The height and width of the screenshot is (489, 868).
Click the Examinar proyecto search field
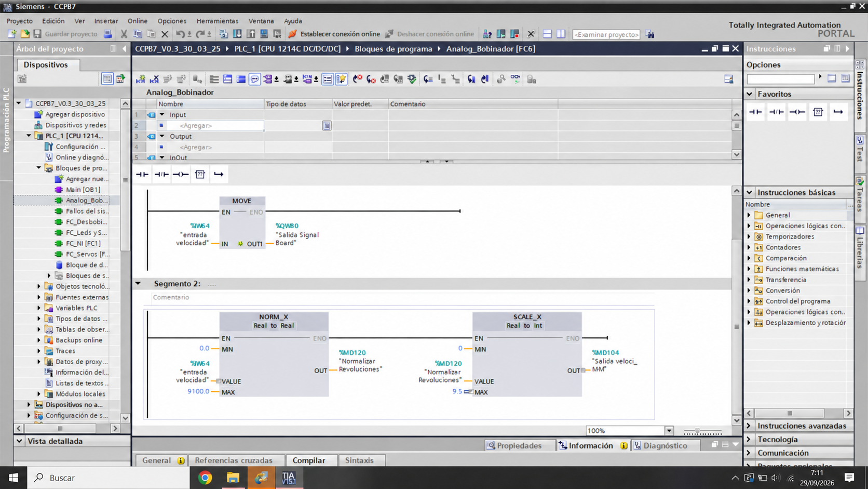[x=606, y=35]
